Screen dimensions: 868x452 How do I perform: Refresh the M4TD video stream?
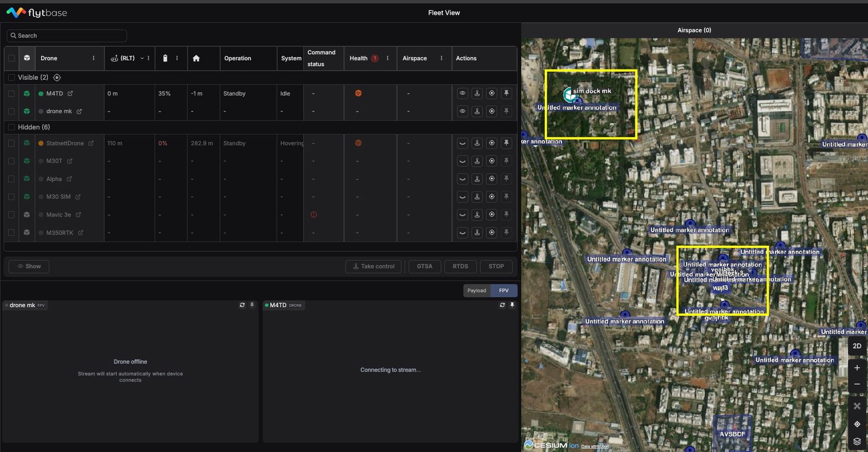[x=502, y=305]
